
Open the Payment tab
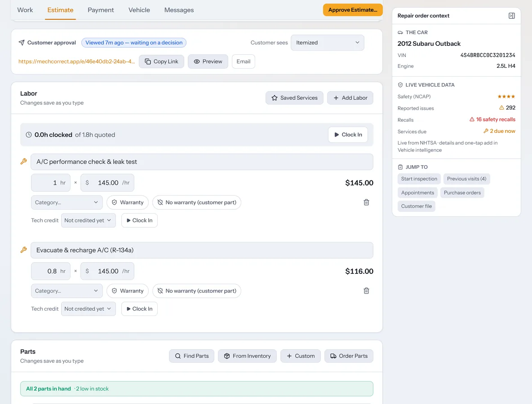(101, 10)
